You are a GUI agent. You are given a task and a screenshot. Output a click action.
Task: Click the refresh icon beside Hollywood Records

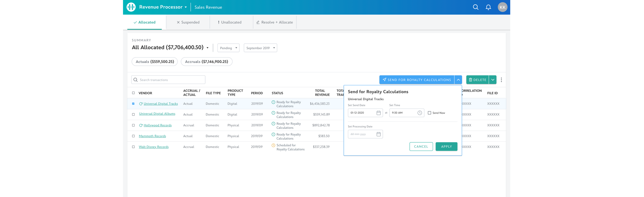pos(141,125)
